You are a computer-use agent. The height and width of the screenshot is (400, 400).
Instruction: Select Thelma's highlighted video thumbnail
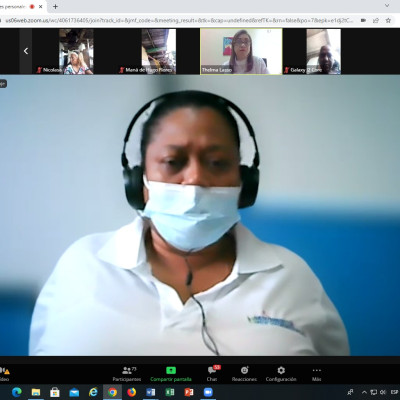point(241,51)
